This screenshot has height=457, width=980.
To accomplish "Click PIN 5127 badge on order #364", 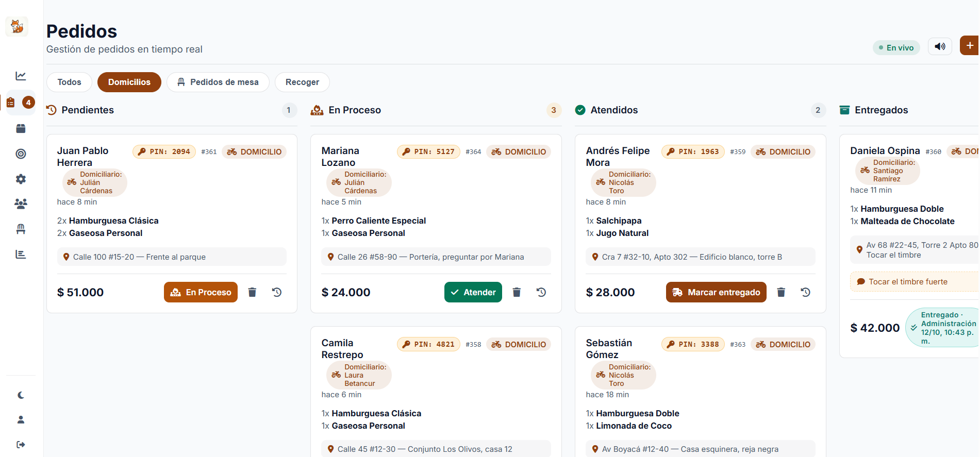I will (428, 151).
